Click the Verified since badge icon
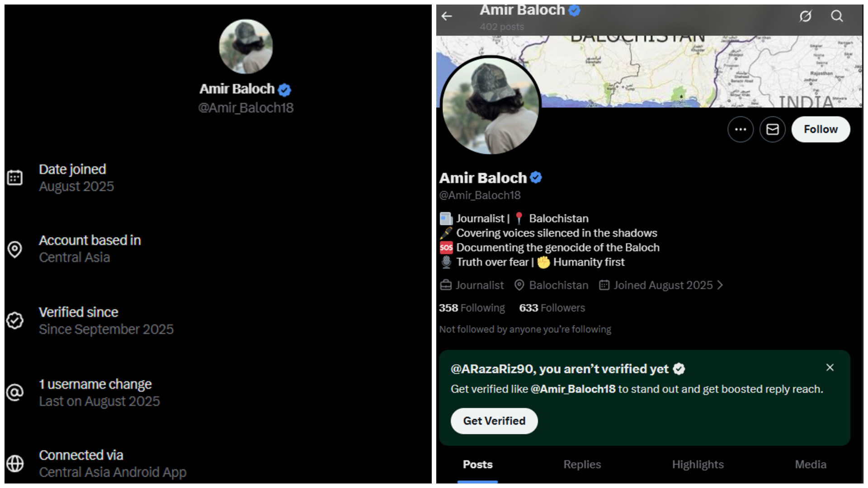868x488 pixels. 15,320
